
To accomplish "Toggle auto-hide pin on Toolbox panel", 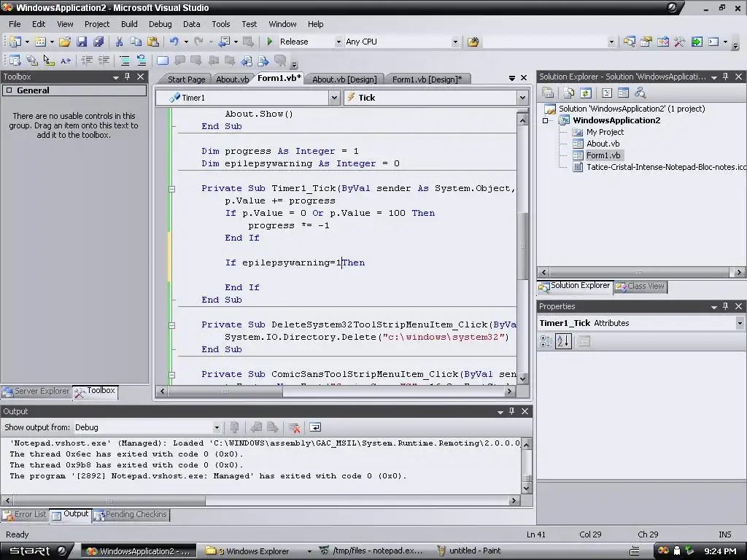I will 127,77.
